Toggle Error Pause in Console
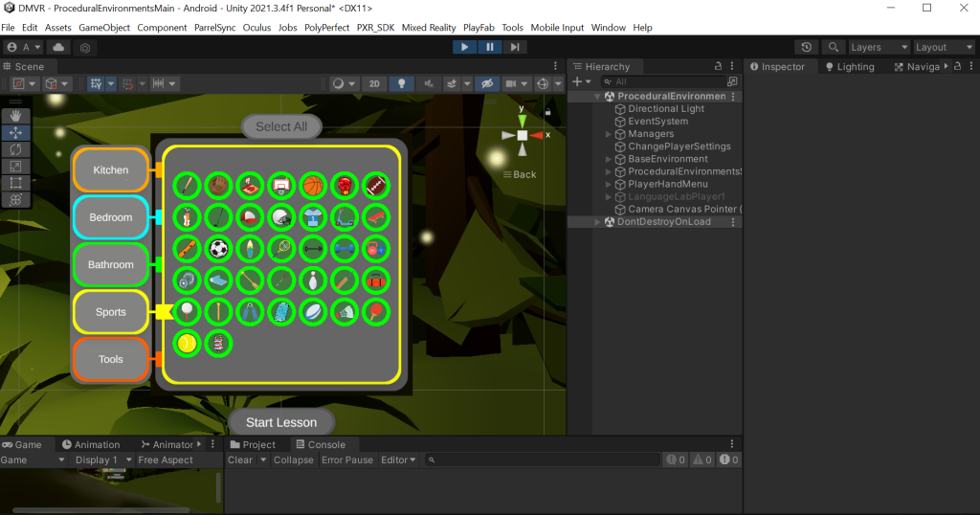Viewport: 980px width, 515px height. click(x=347, y=460)
